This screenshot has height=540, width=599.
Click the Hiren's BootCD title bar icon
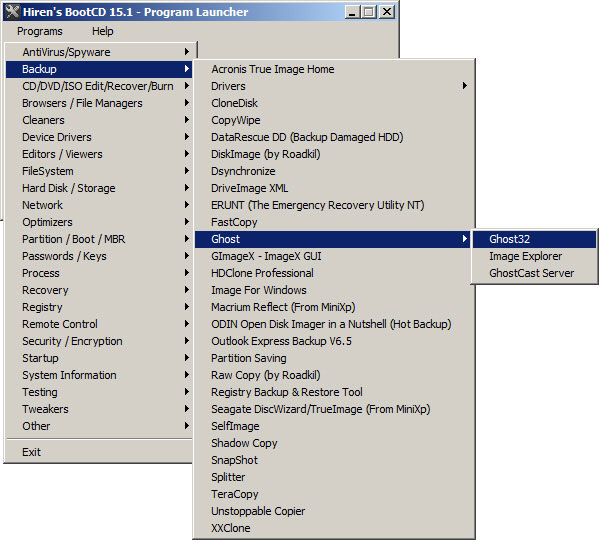coord(12,12)
